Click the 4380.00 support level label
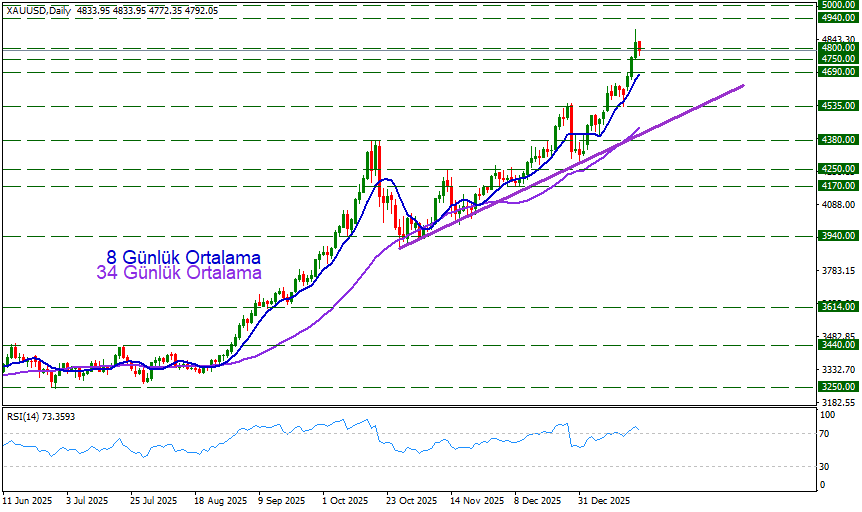The height and width of the screenshot is (512, 862). (x=836, y=140)
